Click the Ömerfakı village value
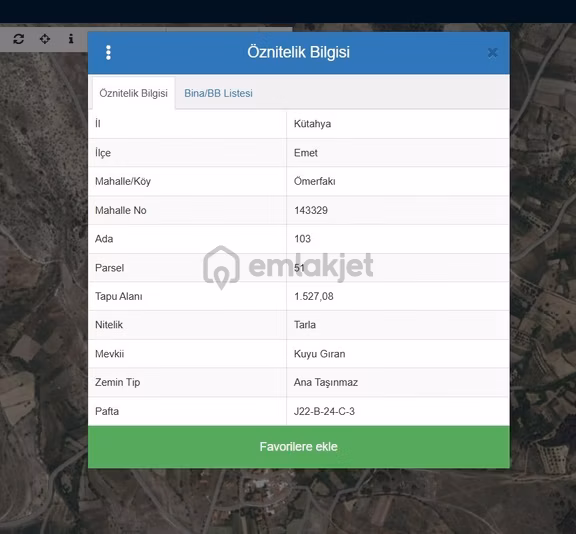 pos(314,181)
